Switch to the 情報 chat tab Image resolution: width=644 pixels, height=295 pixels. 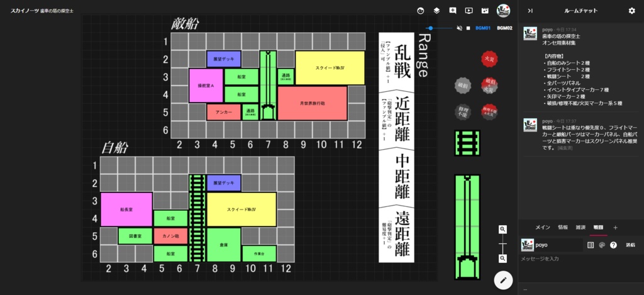coord(563,228)
